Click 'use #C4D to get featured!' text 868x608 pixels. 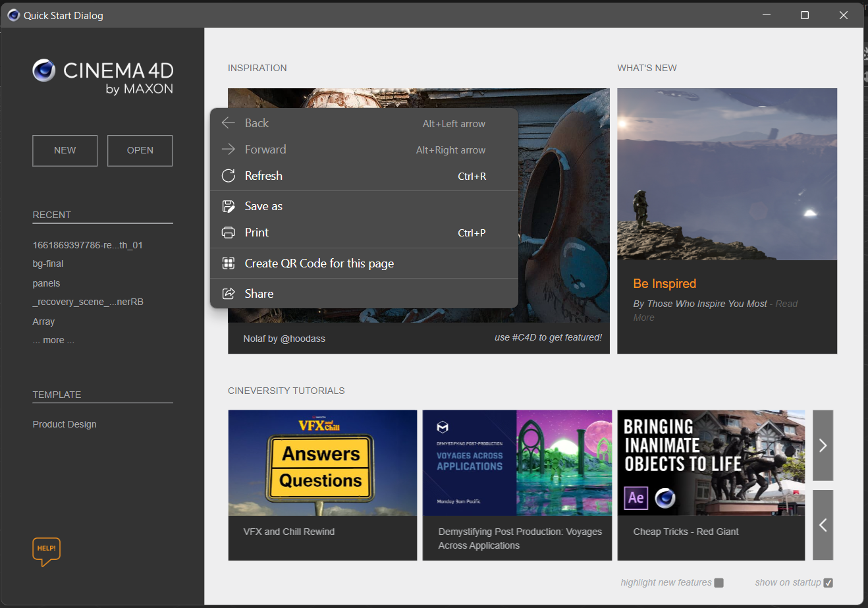[x=548, y=337]
